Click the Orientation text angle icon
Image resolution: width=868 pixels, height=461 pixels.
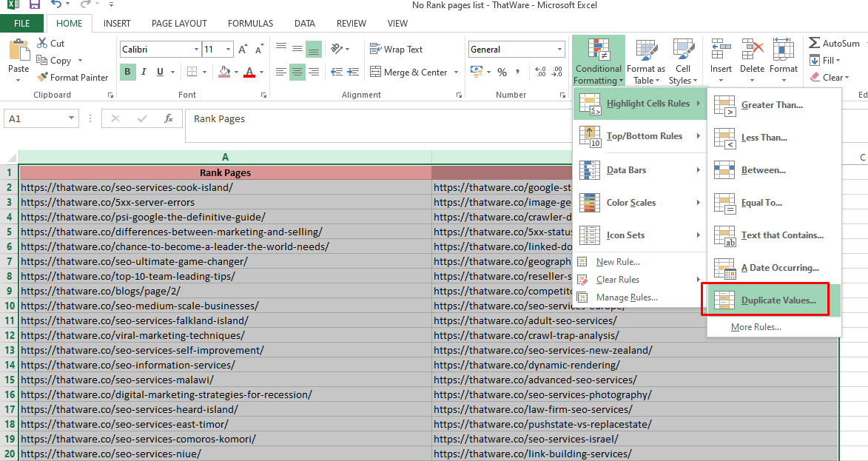337,49
